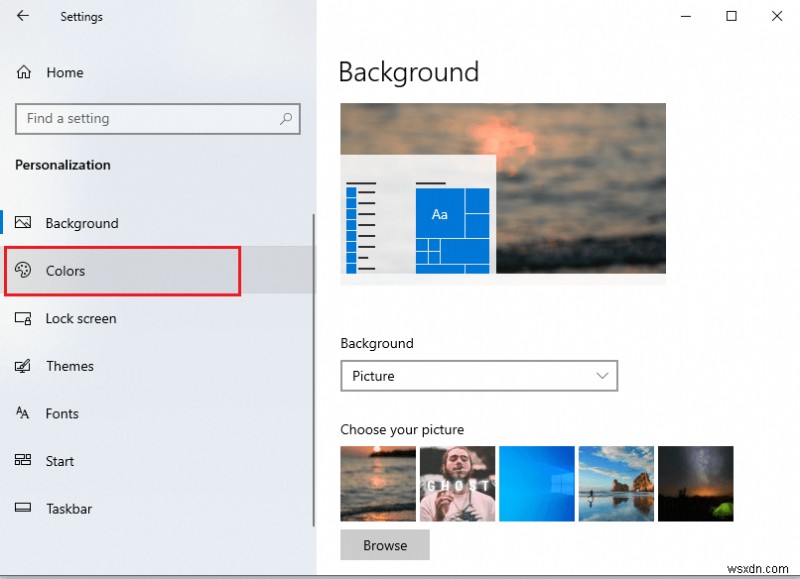Minimize the Settings window
This screenshot has width=800, height=579.
686,16
